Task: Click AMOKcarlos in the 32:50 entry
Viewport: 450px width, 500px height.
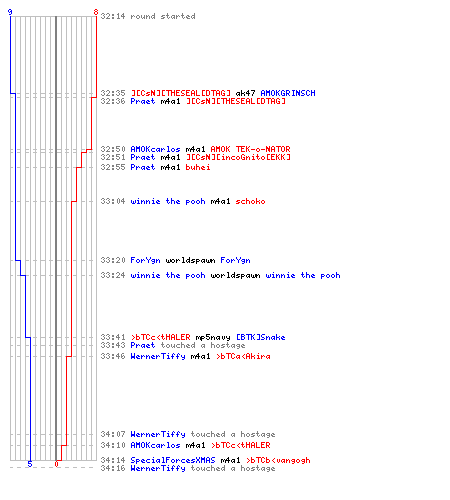Action: (155, 149)
